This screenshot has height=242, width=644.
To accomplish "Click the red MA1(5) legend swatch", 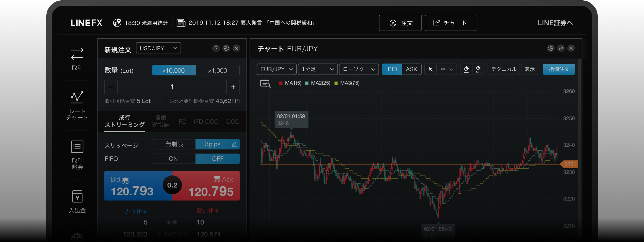I will pos(281,83).
